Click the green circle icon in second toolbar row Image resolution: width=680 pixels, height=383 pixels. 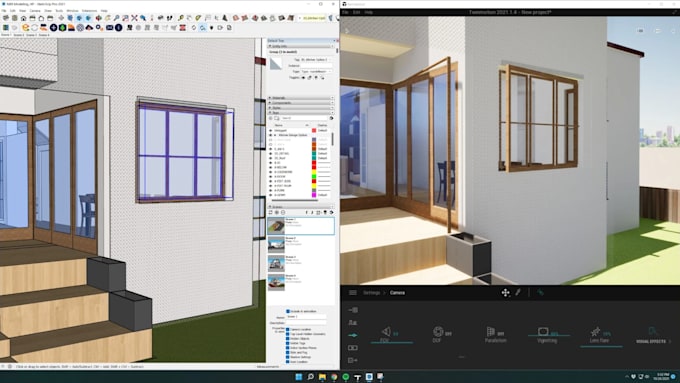click(62, 28)
